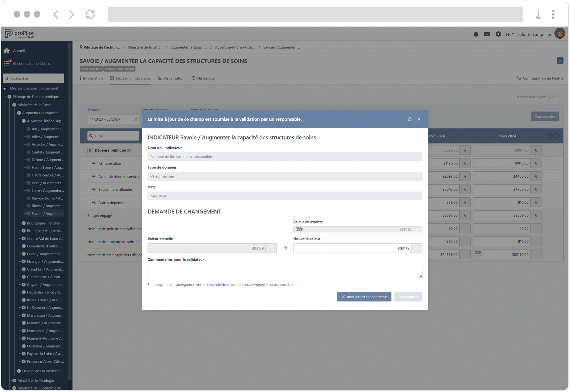Screen dimensions: 570x392
Task: Open the Gestionnaire de tâches icon
Action: [7, 63]
